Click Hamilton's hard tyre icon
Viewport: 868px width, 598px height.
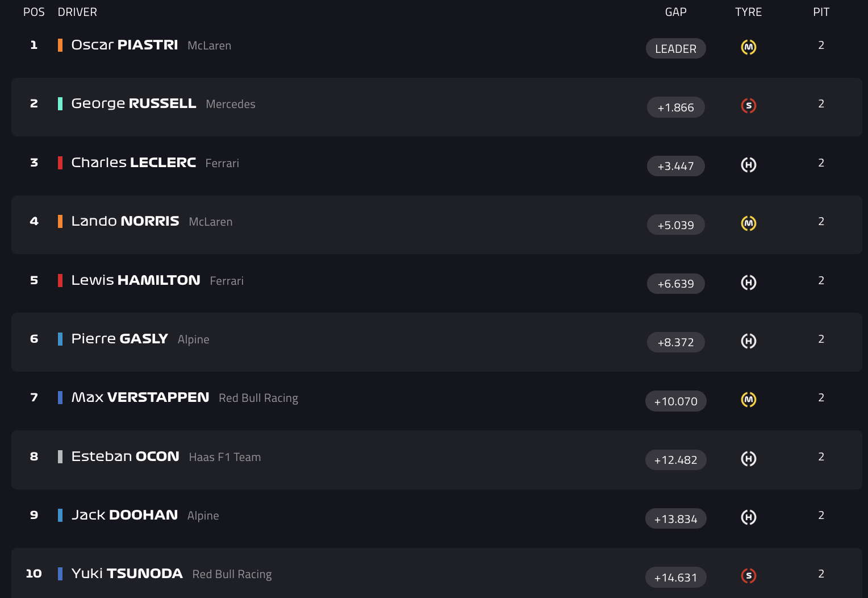tap(749, 283)
